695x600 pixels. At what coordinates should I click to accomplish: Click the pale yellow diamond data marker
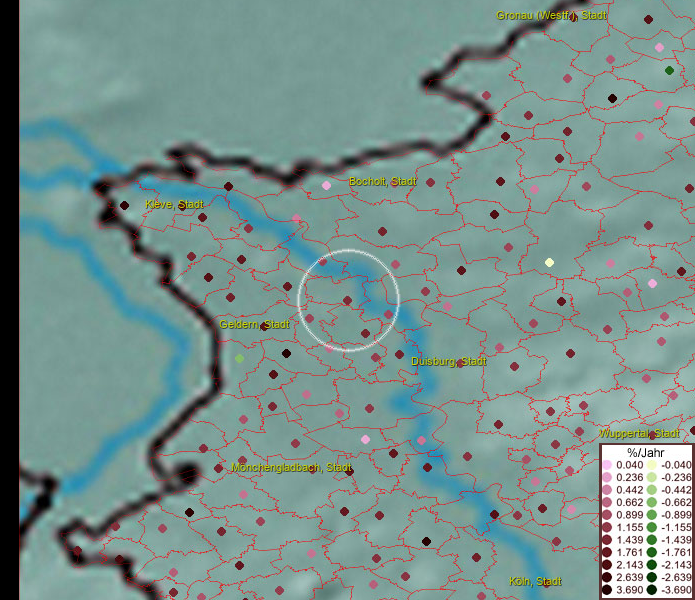[549, 262]
